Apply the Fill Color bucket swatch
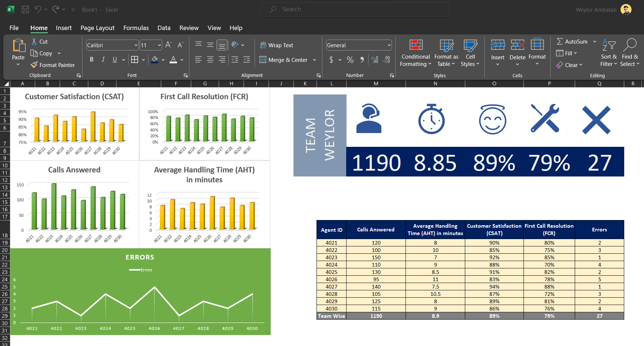 click(155, 59)
